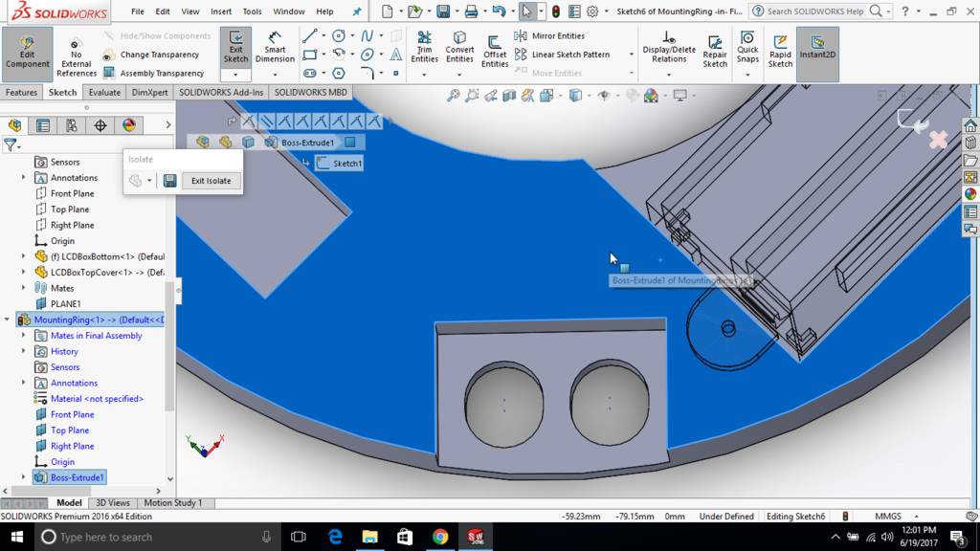Click Convert Entities tool
The height and width of the screenshot is (551, 980).
(459, 48)
